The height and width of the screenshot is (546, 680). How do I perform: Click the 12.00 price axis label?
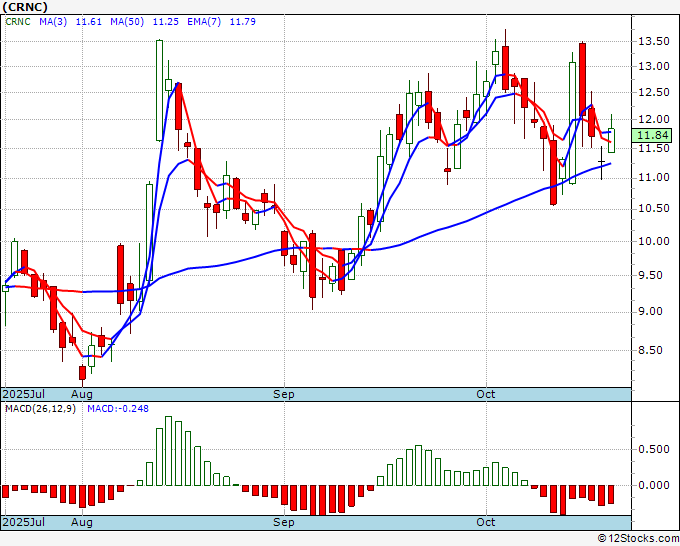[654, 119]
